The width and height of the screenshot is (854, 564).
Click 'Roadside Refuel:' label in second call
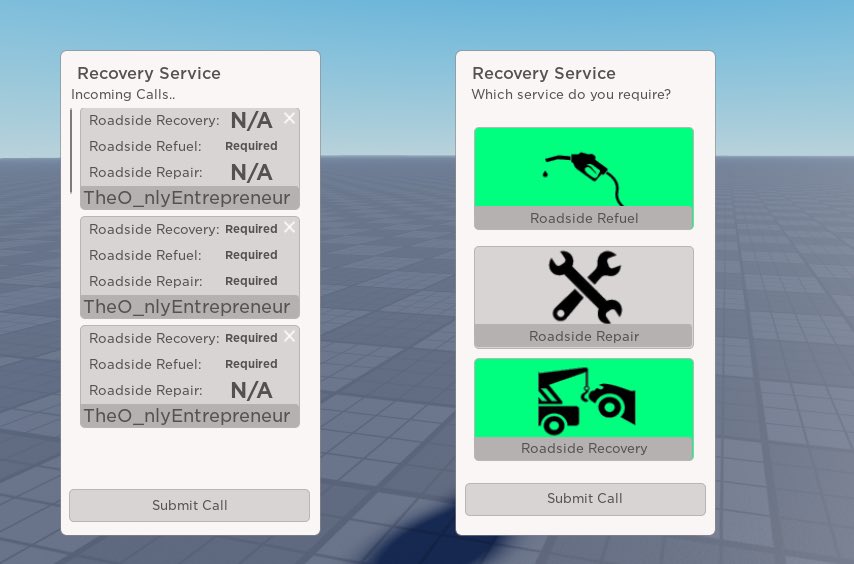tap(145, 255)
